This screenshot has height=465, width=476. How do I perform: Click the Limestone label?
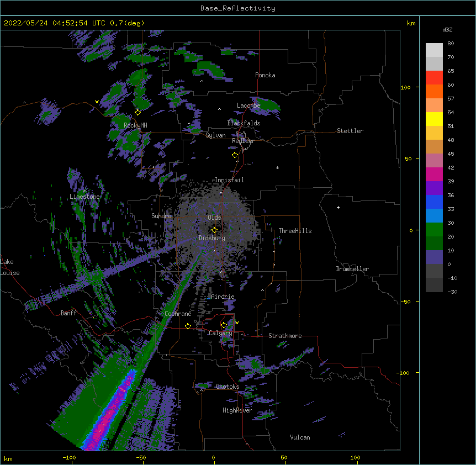(84, 197)
